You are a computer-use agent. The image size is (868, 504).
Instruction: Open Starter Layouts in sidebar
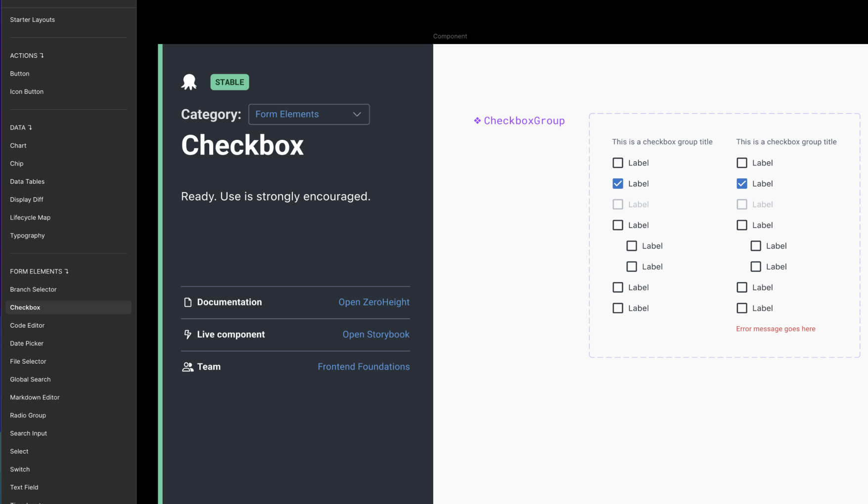32,20
